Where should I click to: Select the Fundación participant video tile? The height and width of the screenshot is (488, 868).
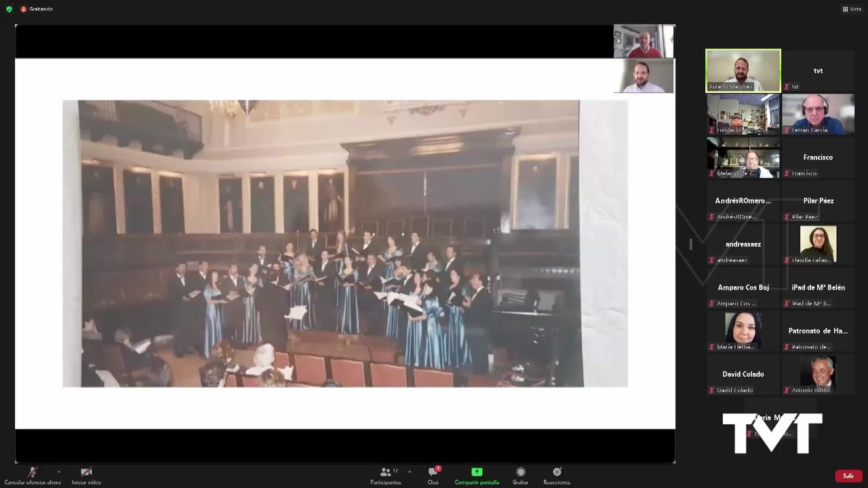[743, 114]
